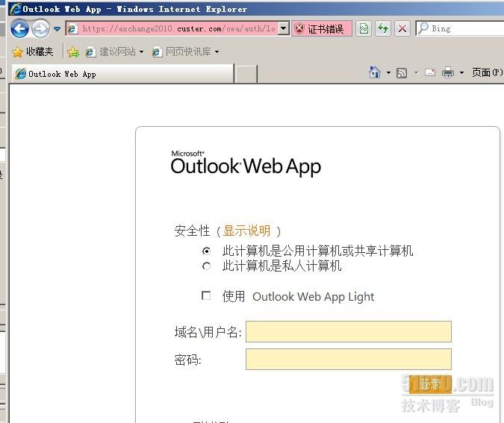Click the page icon in address bar
Viewport: 504px width, 423px height.
(72, 28)
